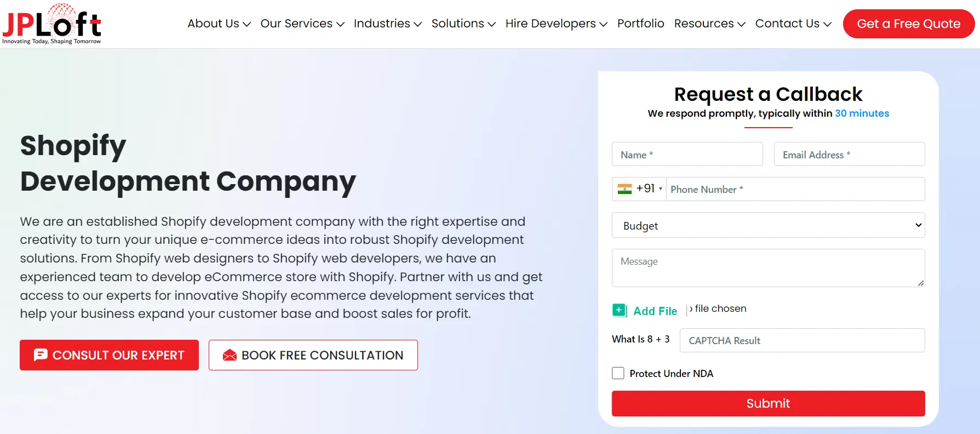Viewport: 980px width, 434px height.
Task: Open the Budget dropdown
Action: point(768,225)
